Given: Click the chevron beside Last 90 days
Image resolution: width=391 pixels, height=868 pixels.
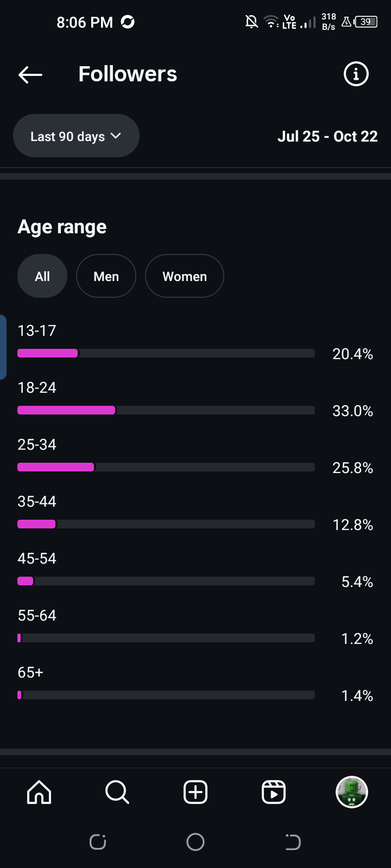Looking at the screenshot, I should (x=116, y=136).
